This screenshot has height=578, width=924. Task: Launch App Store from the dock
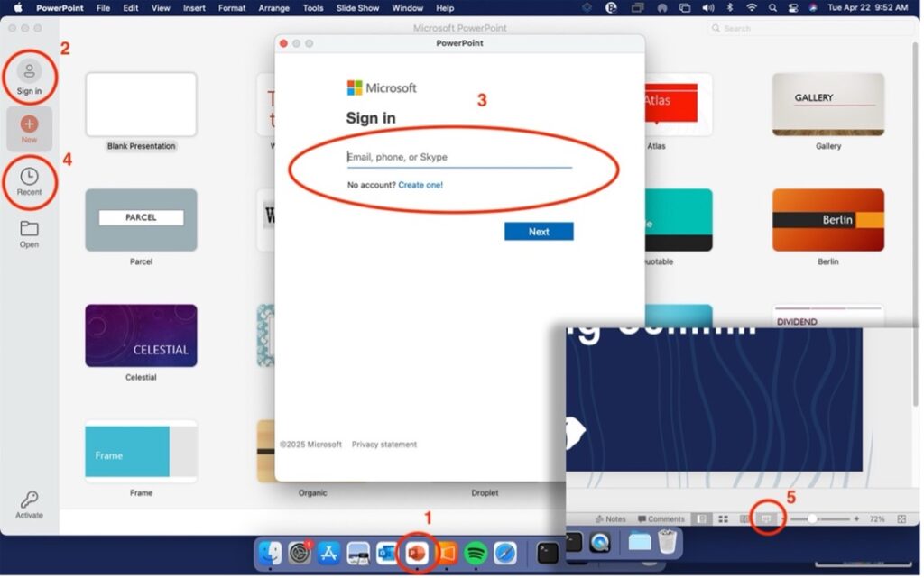click(x=328, y=554)
